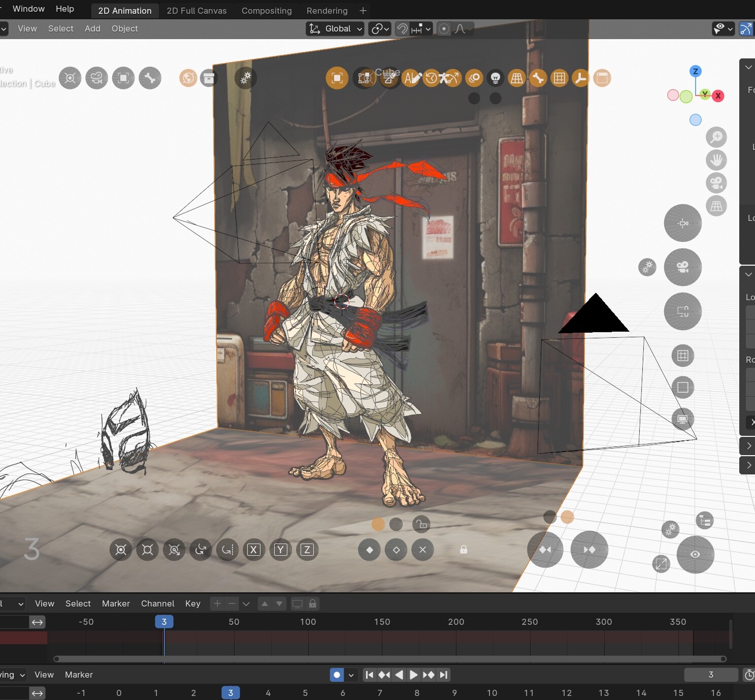Click the add layer plus button in dope sheet
This screenshot has height=700, width=755.
217,603
